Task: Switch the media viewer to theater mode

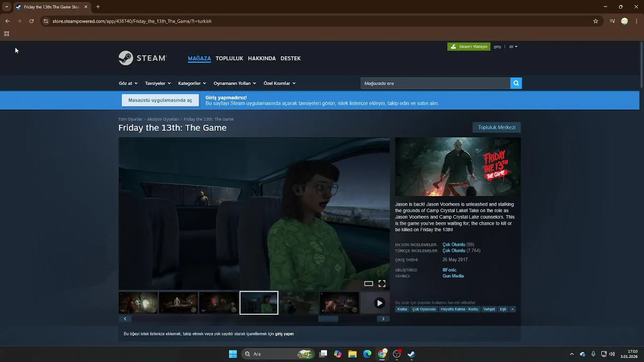Action: (368, 284)
